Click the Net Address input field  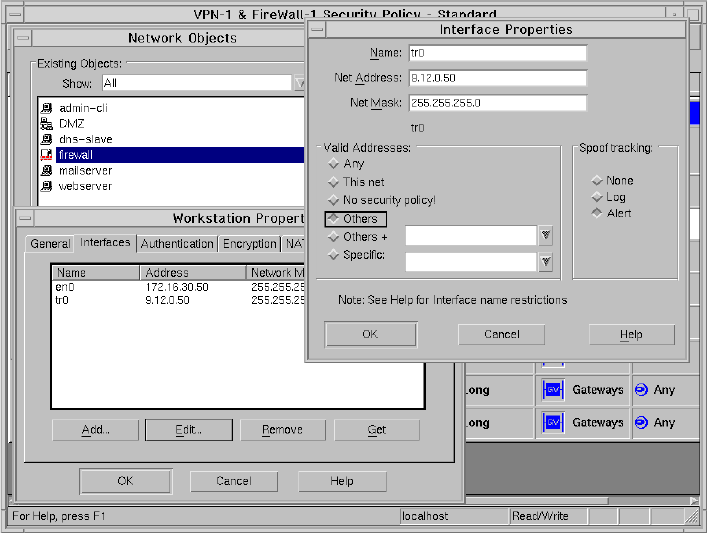coord(498,78)
